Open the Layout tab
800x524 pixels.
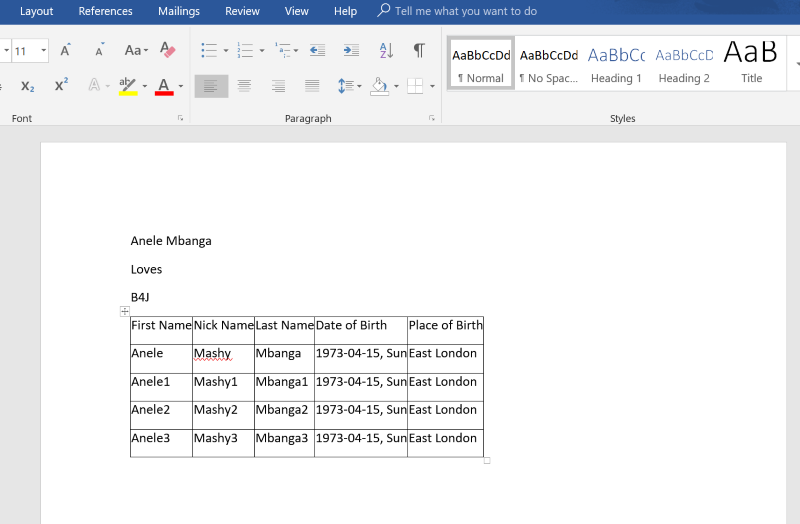(x=36, y=11)
